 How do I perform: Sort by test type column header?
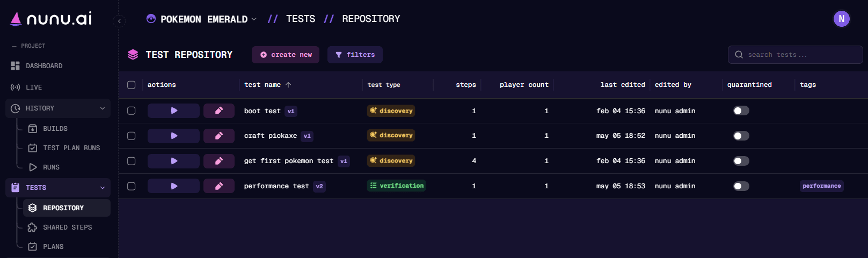(384, 85)
